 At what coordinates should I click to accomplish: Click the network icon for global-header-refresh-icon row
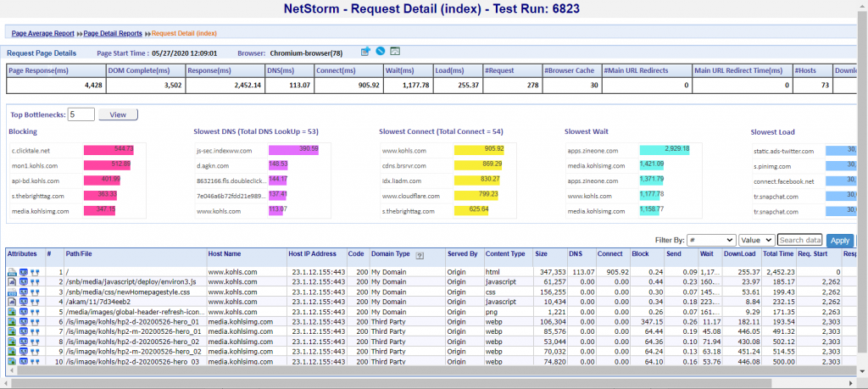coord(35,312)
